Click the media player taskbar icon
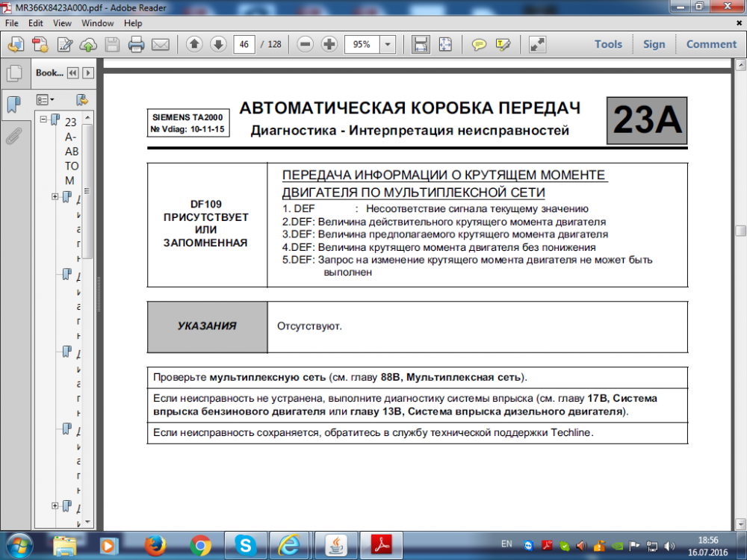Screen dimensions: 747x560 click(109, 546)
